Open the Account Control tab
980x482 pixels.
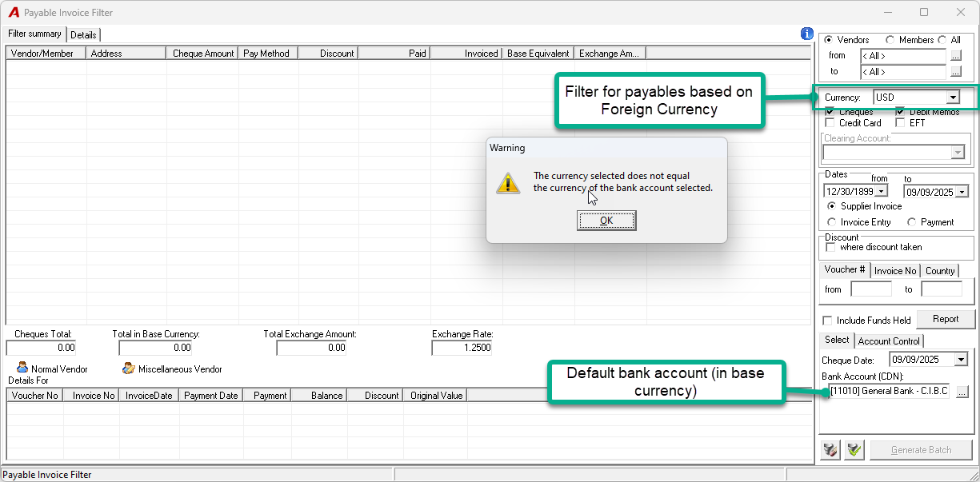coord(889,341)
